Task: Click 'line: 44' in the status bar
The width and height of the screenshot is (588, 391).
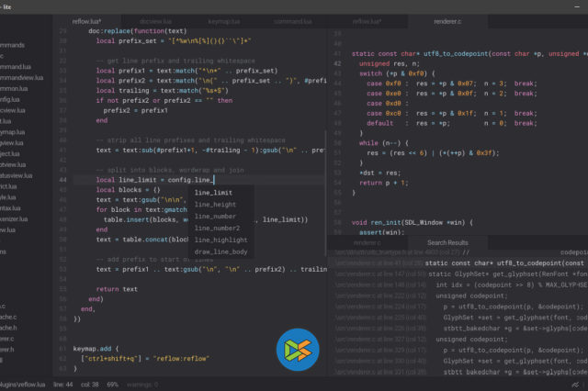Action: point(63,385)
